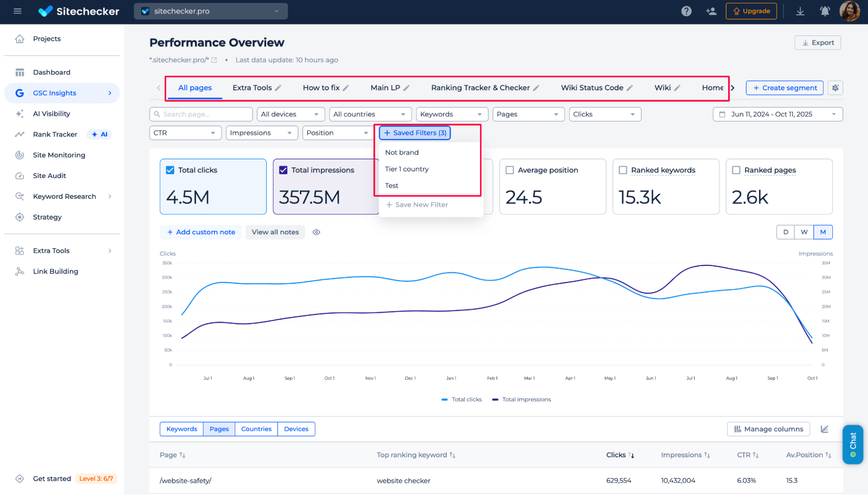Switch to the Countries tab
This screenshot has width=868, height=495.
point(256,429)
